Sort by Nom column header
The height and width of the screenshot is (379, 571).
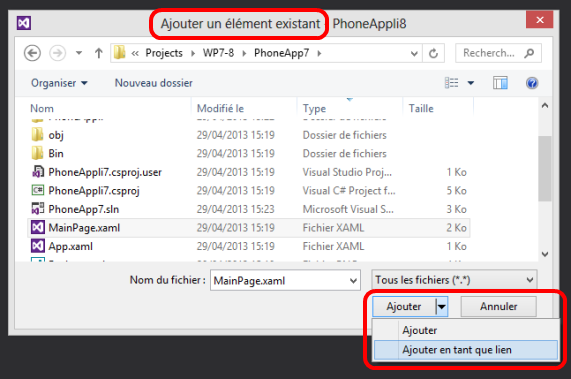[x=42, y=108]
